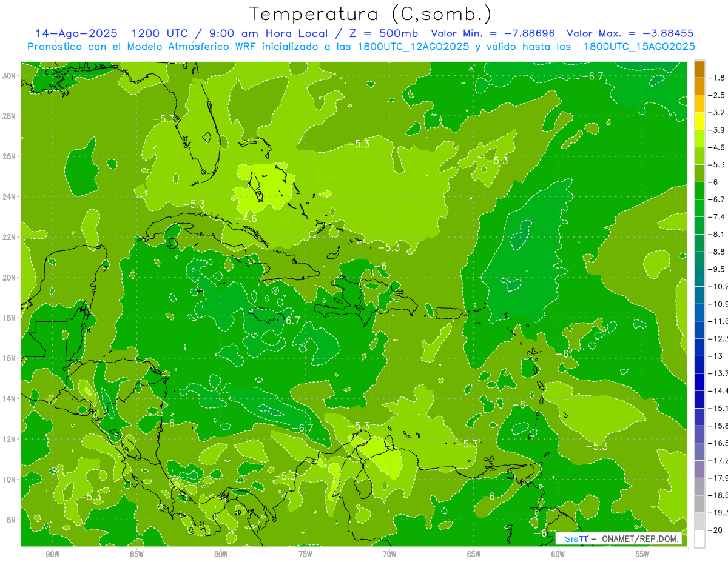The width and height of the screenshot is (728, 562).
Task: Click the '80W' longitude axis label
Action: coord(221,554)
